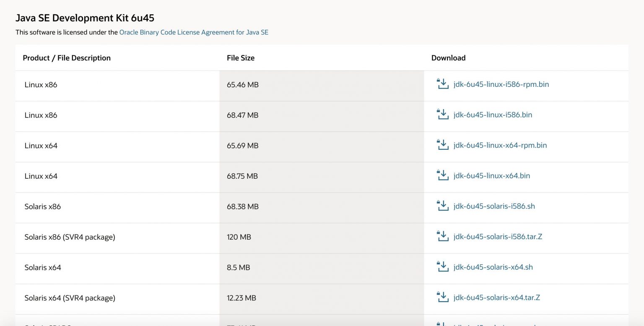Click download icon for jdk-6u45-solaris-i586.sh
The image size is (644, 326).
[x=442, y=206]
